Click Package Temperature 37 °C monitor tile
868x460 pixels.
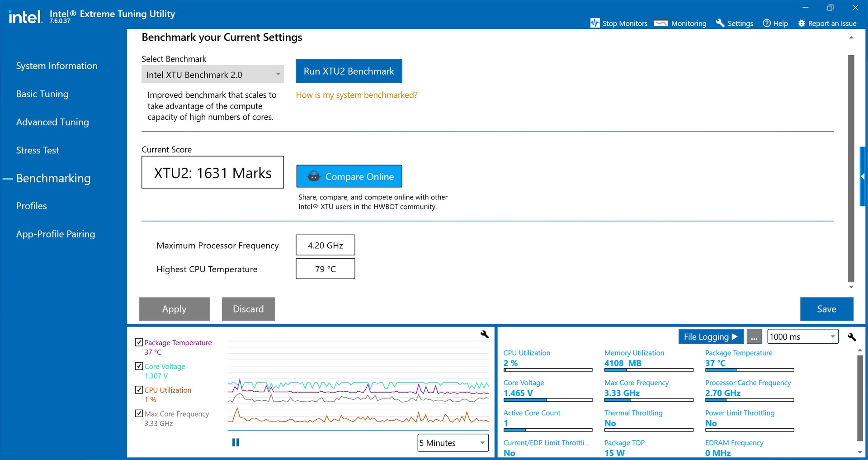click(749, 360)
